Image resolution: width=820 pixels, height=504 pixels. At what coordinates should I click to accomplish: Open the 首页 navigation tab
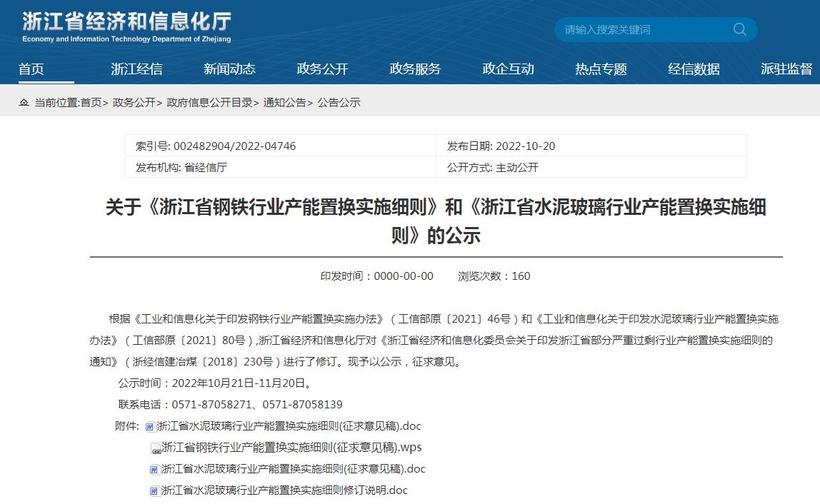(31, 69)
